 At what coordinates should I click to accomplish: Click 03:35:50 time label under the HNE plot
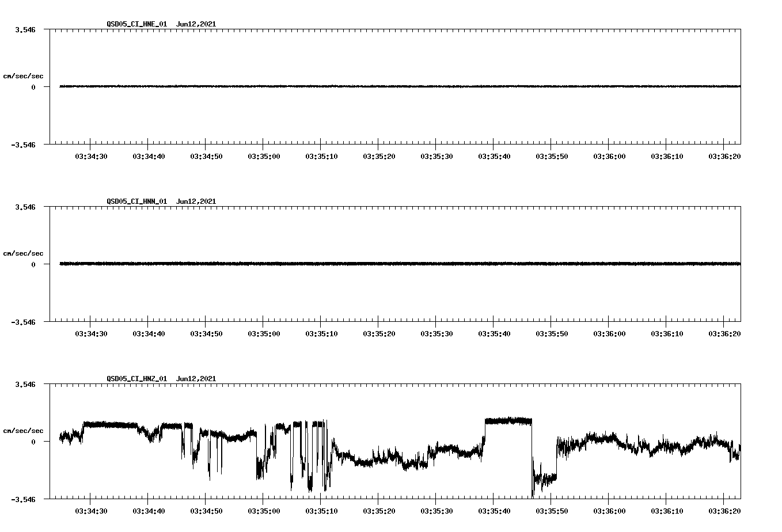point(552,157)
